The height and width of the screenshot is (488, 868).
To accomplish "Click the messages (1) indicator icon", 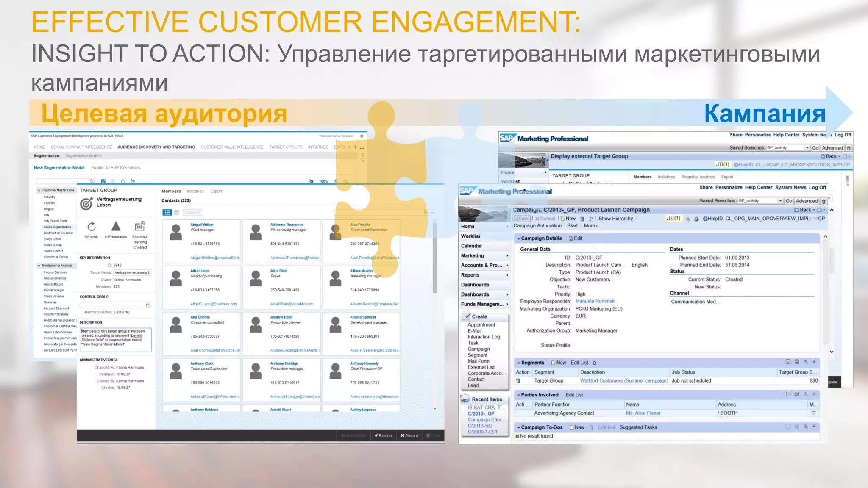I will [x=673, y=219].
